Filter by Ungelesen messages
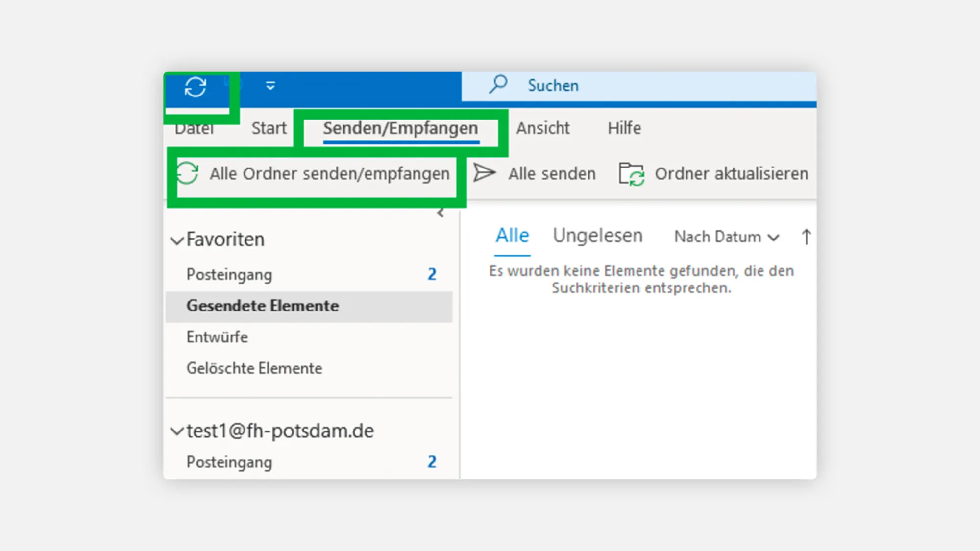This screenshot has width=980, height=551. pos(597,236)
